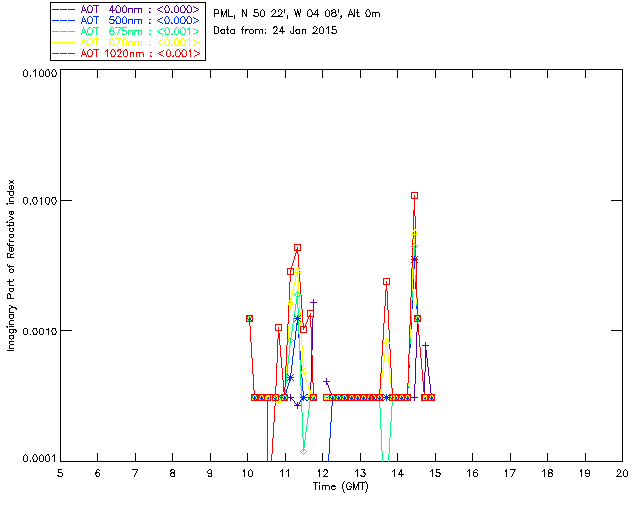Click the x-axis tick label 5
Image resolution: width=640 pixels, height=512 pixels.
[x=60, y=473]
